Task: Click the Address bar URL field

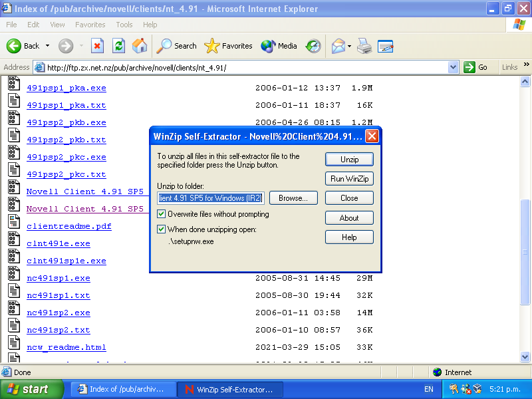Action: (246, 68)
